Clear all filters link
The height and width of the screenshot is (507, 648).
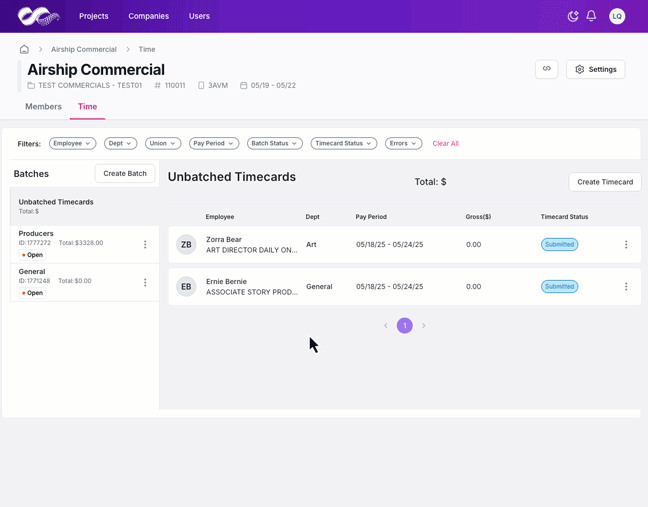pyautogui.click(x=445, y=144)
